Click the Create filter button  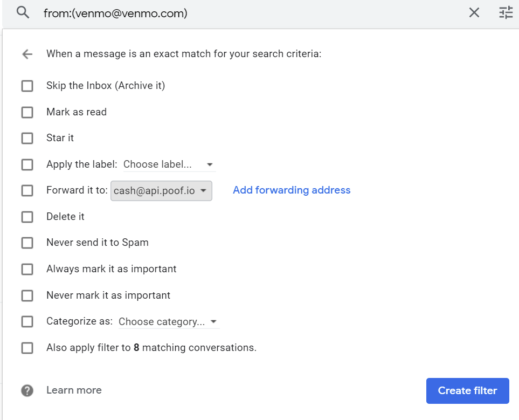(x=467, y=390)
